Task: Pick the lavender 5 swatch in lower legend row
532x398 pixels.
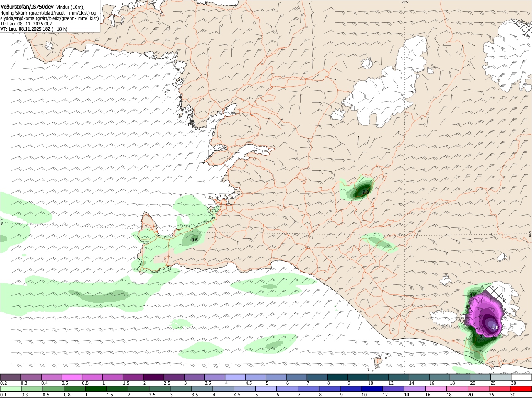Action: (266, 389)
